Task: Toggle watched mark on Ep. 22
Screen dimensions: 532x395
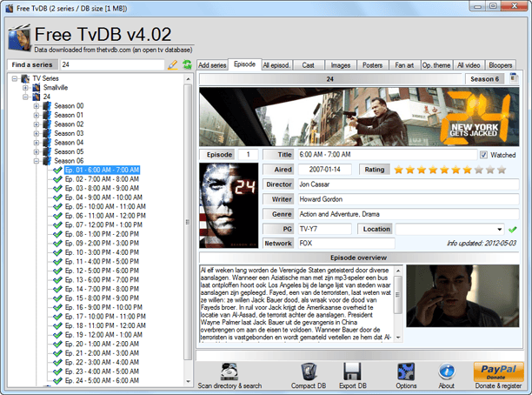Action: pyautogui.click(x=57, y=363)
